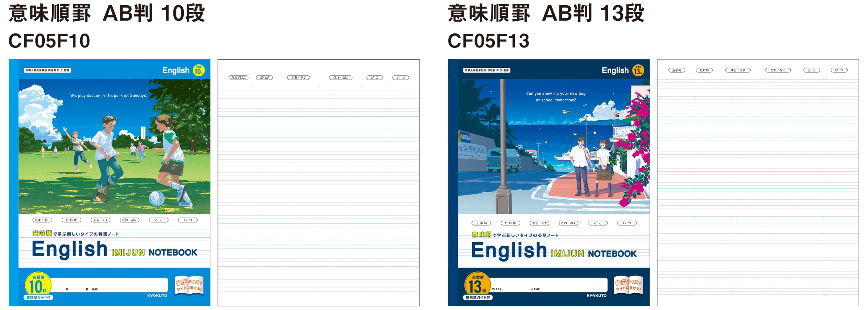
Task: Click the だれが label on the 10段 ruled sheet
Action: (264, 78)
